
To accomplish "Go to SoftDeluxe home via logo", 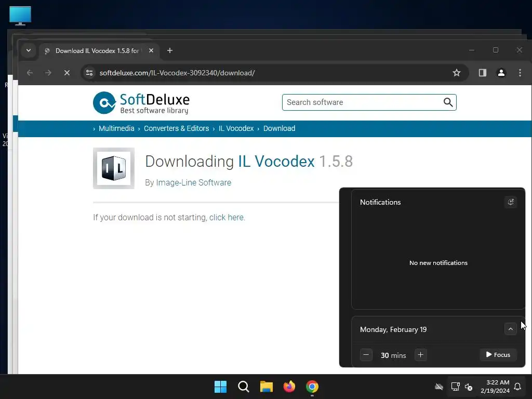I will [x=141, y=103].
